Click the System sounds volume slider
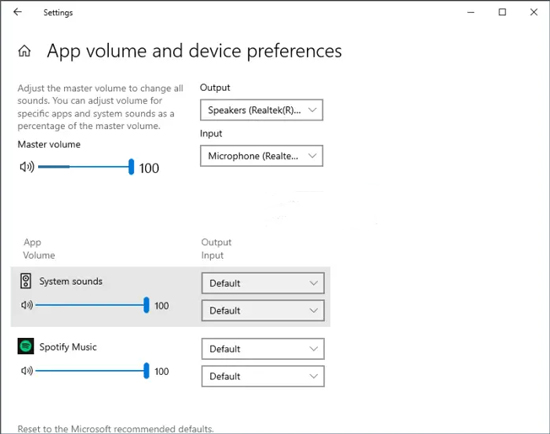550x434 pixels. pyautogui.click(x=92, y=305)
